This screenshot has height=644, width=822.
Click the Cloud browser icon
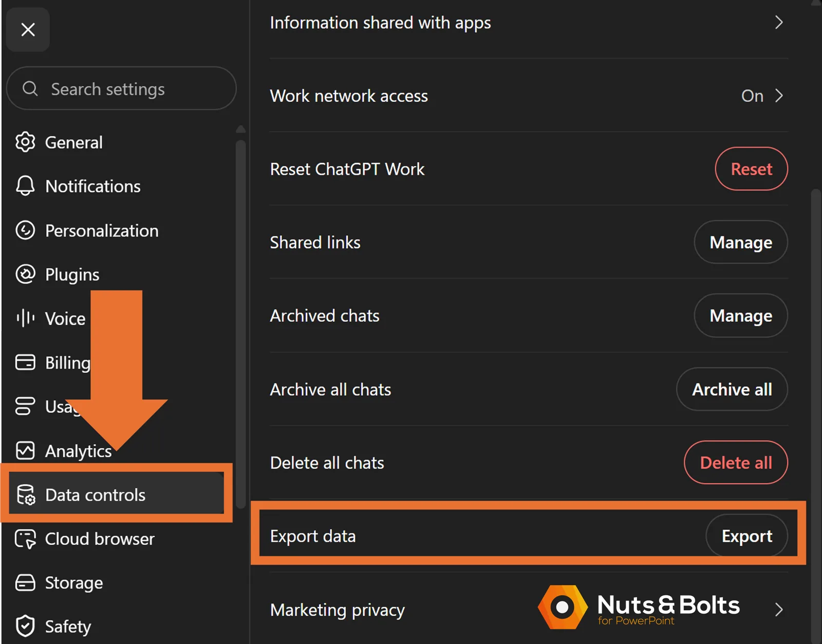pos(25,539)
